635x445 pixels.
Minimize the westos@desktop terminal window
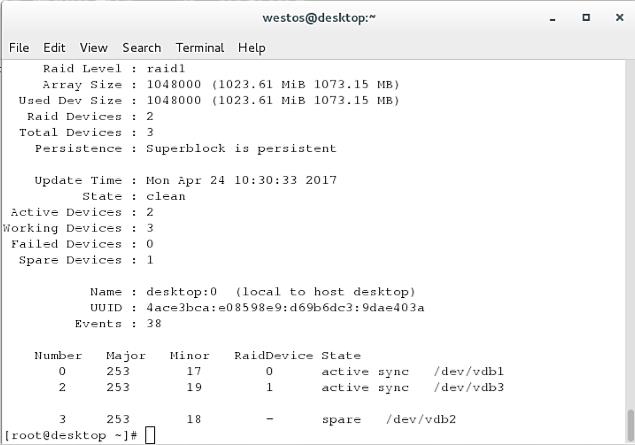point(552,18)
